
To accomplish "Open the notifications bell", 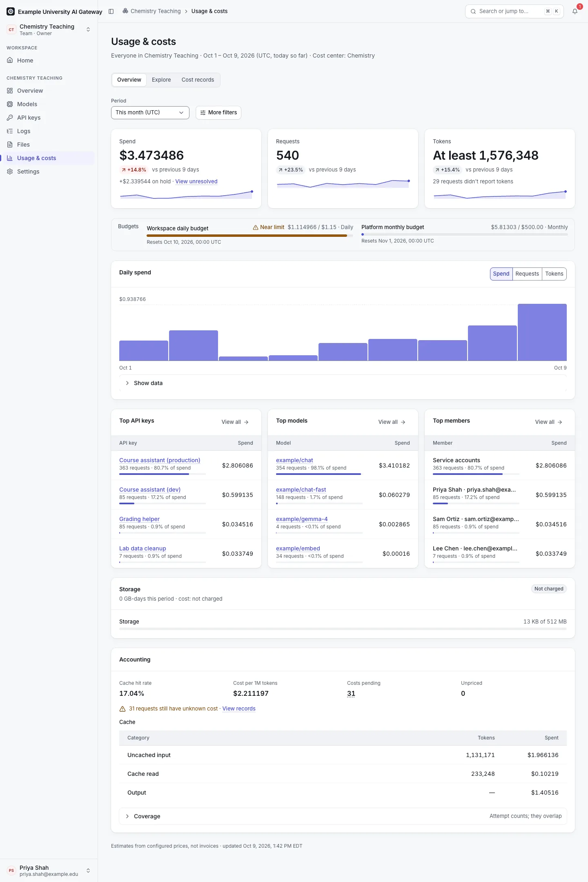I will pyautogui.click(x=575, y=11).
